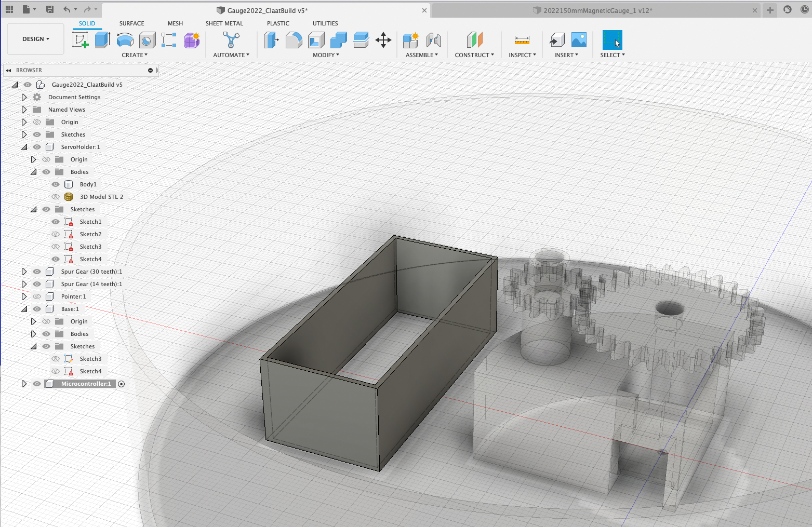
Task: Click the Joint tool icon
Action: click(x=433, y=40)
